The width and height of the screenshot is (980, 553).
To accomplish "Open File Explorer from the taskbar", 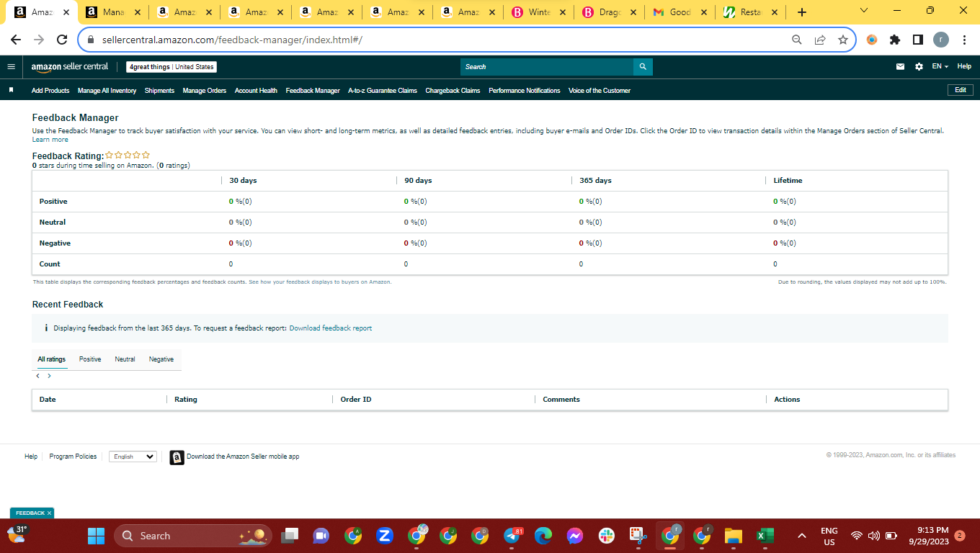I will tap(733, 536).
